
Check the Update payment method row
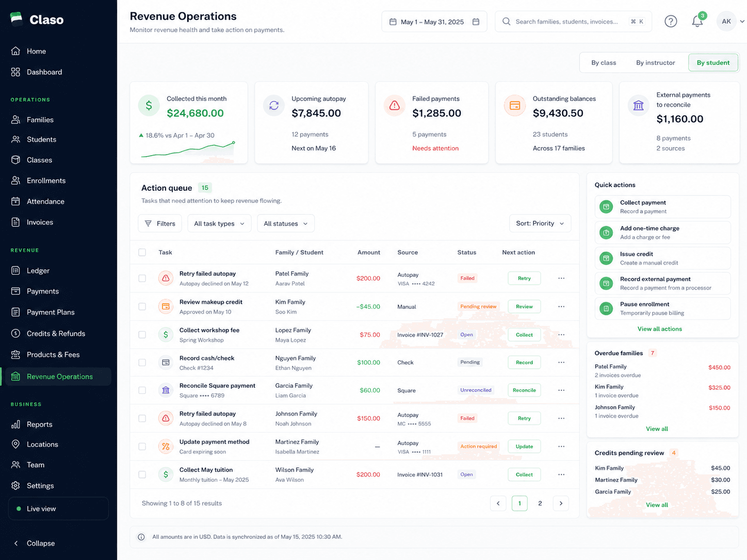coord(142,447)
